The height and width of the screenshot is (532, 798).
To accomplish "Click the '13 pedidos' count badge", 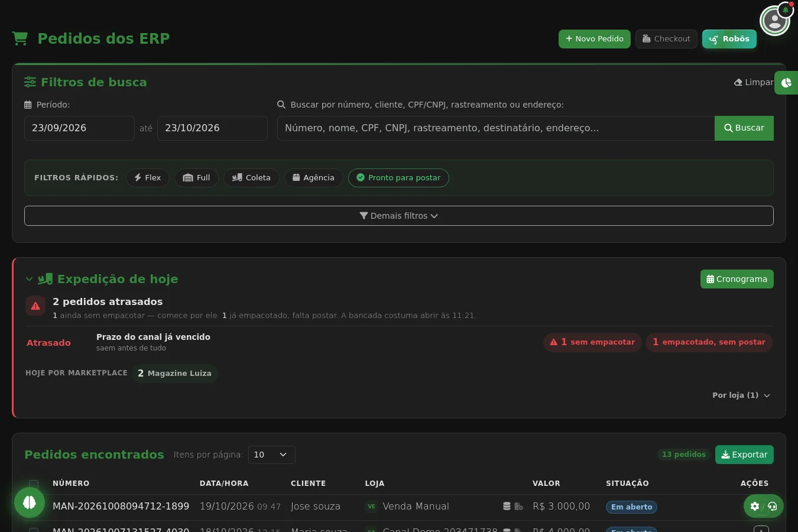I will 684,455.
